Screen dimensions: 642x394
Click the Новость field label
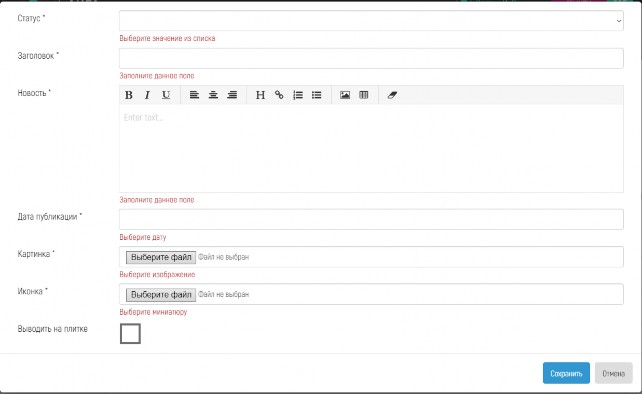[34, 93]
